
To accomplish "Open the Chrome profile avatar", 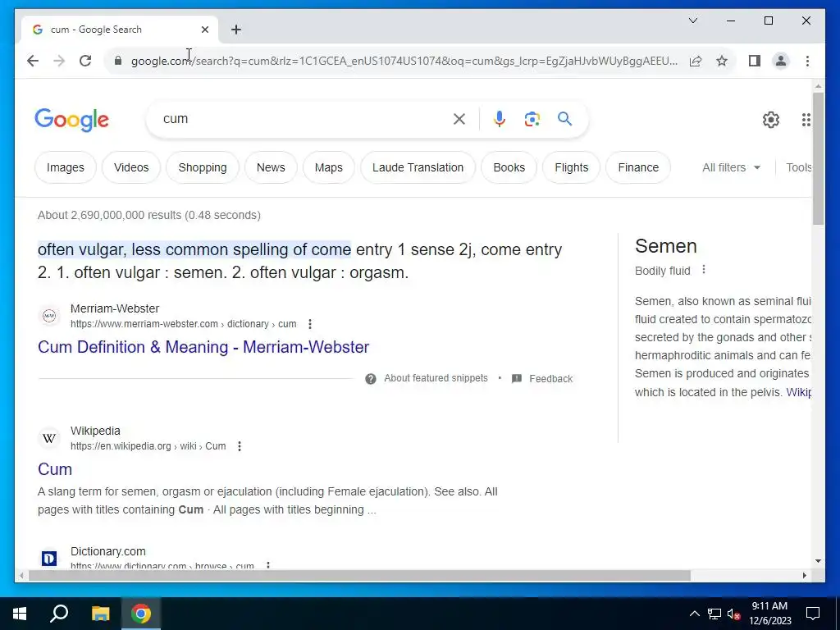I will tap(781, 61).
